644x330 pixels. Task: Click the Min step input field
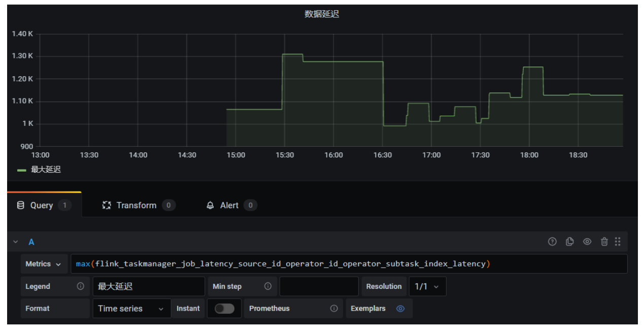coord(319,286)
